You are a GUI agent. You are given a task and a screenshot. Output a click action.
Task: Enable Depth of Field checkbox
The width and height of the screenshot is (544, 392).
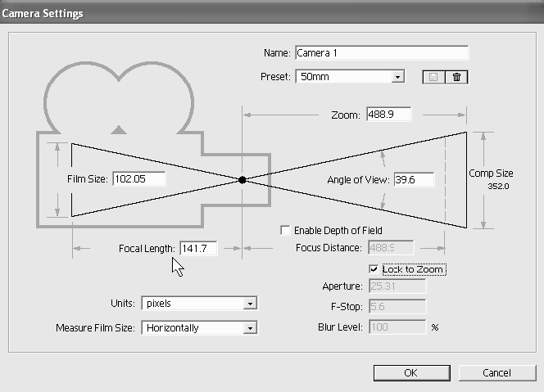[x=285, y=231]
